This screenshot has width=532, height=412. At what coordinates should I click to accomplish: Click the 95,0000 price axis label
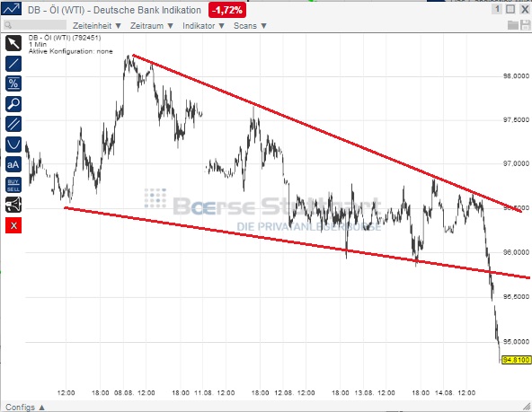516,341
